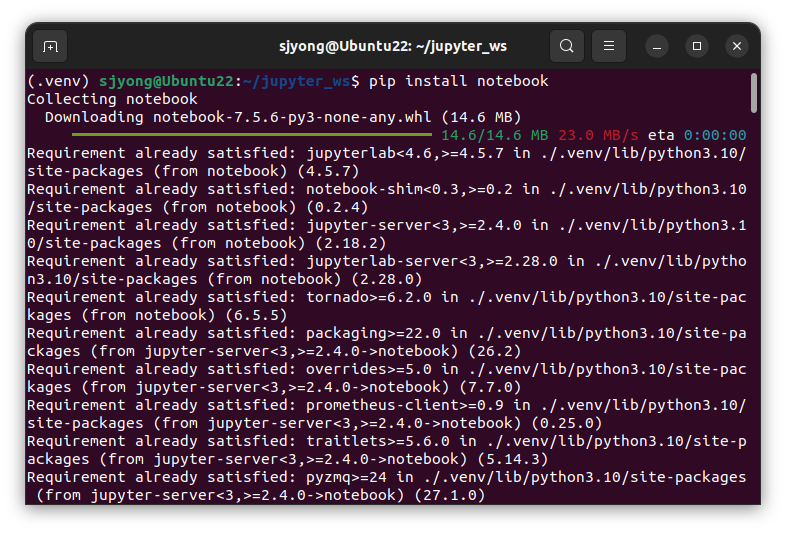Click the version '(5.14.3)' text
This screenshot has width=786, height=533.
[513, 460]
